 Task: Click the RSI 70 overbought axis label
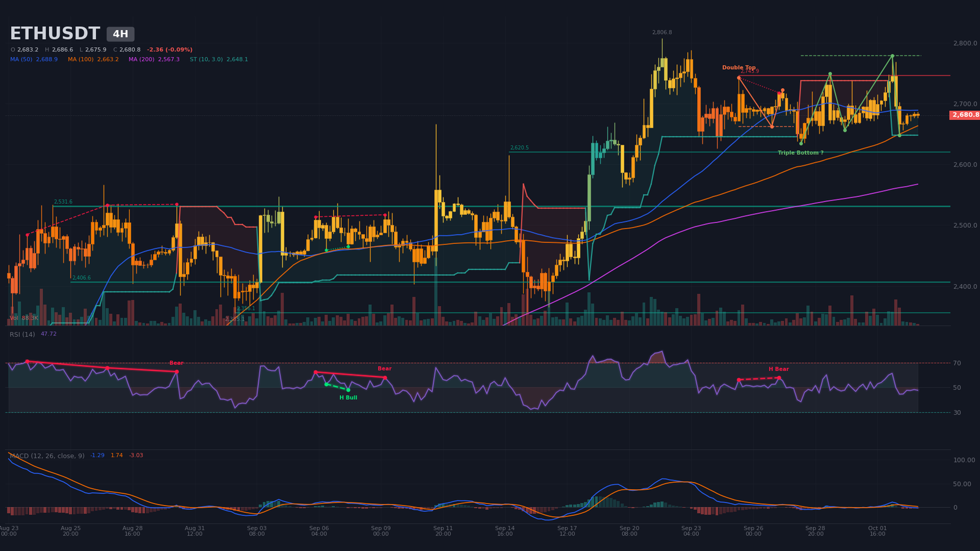[957, 364]
